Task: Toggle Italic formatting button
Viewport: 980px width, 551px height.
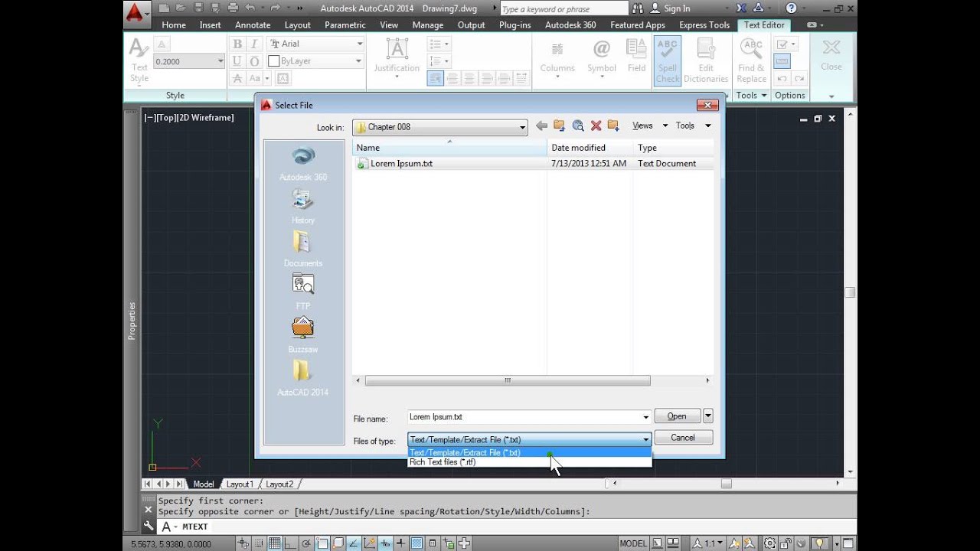Action: [x=254, y=44]
